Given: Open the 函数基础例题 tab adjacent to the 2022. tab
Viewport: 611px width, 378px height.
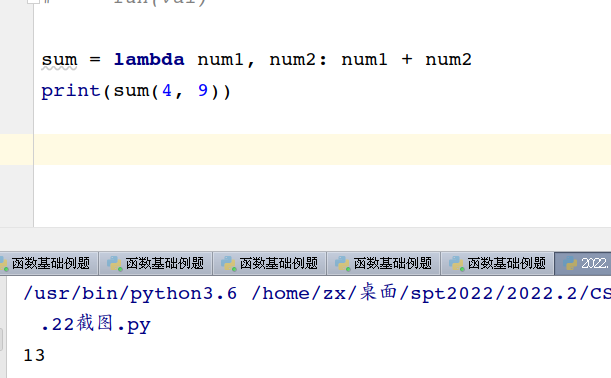Looking at the screenshot, I should [498, 263].
